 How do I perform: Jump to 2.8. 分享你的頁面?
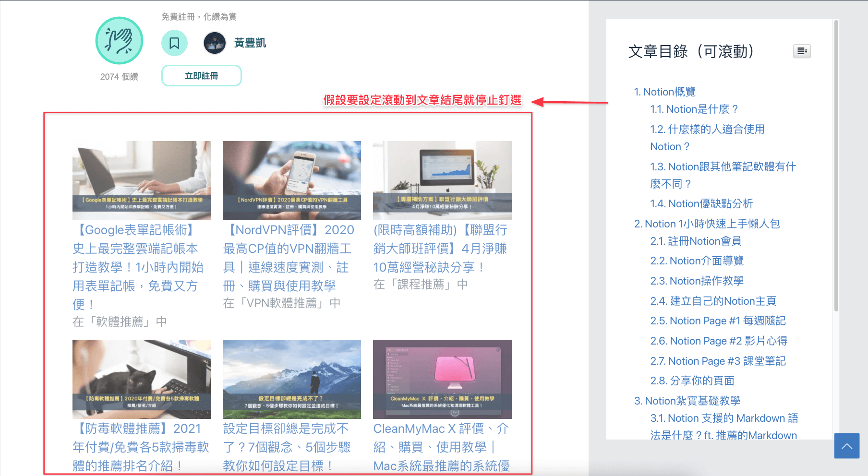[x=692, y=381]
